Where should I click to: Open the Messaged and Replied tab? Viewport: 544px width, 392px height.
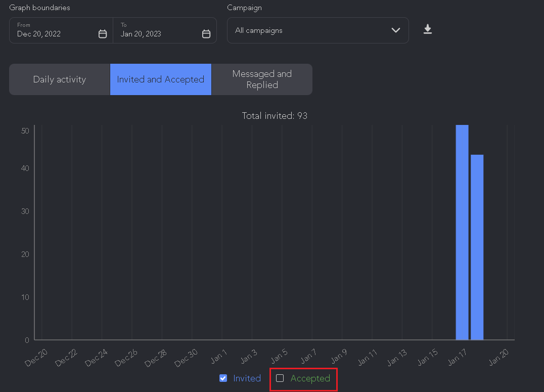pos(262,79)
